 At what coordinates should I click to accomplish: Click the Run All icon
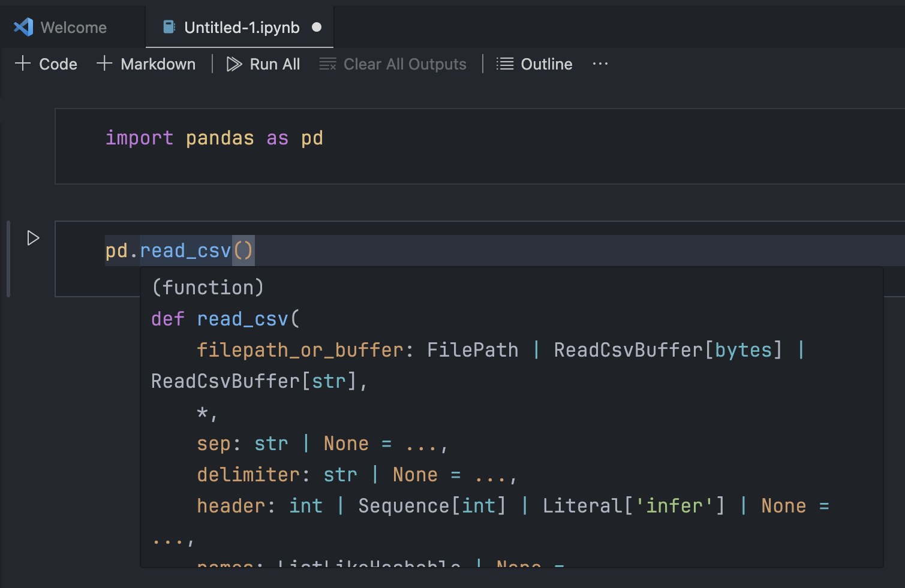coord(233,64)
